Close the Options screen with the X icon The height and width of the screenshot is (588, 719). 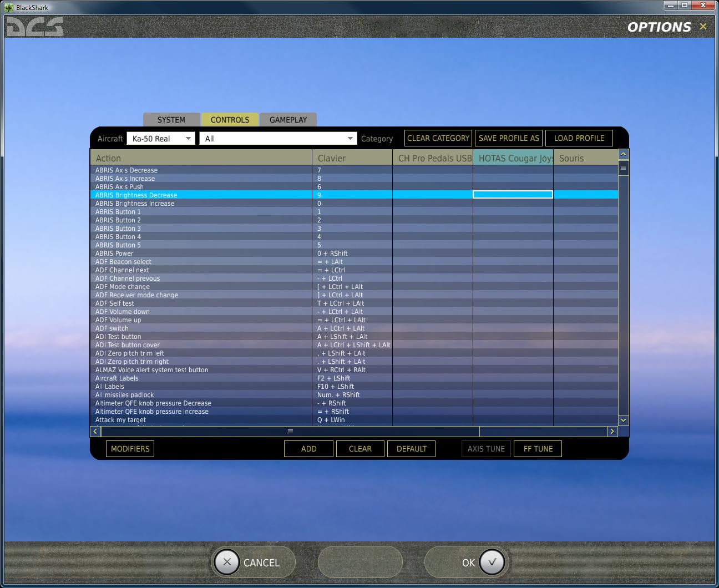coord(703,27)
